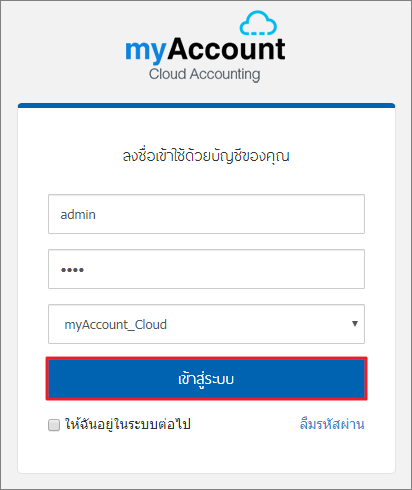The height and width of the screenshot is (490, 412).
Task: Focus the masked password field
Action: tap(206, 269)
